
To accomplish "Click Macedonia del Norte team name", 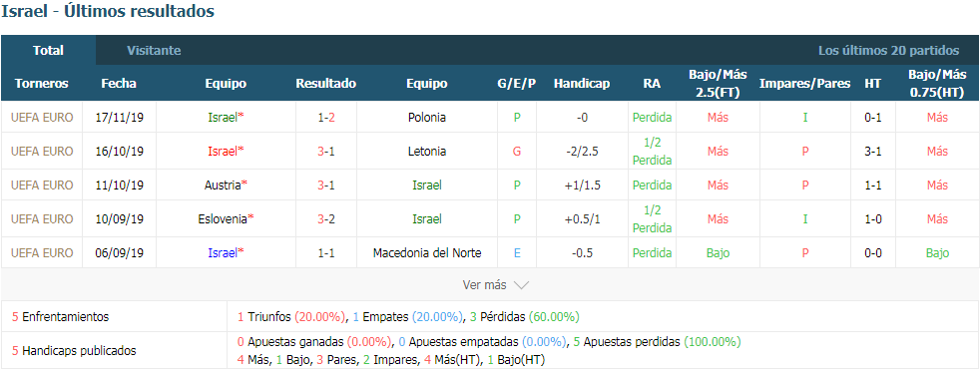I will tap(427, 253).
